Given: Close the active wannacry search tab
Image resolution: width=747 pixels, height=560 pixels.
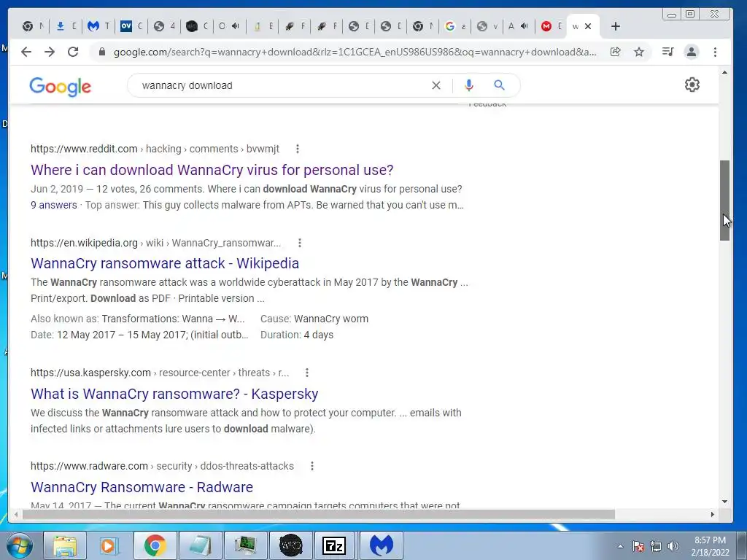Looking at the screenshot, I should pyautogui.click(x=588, y=26).
